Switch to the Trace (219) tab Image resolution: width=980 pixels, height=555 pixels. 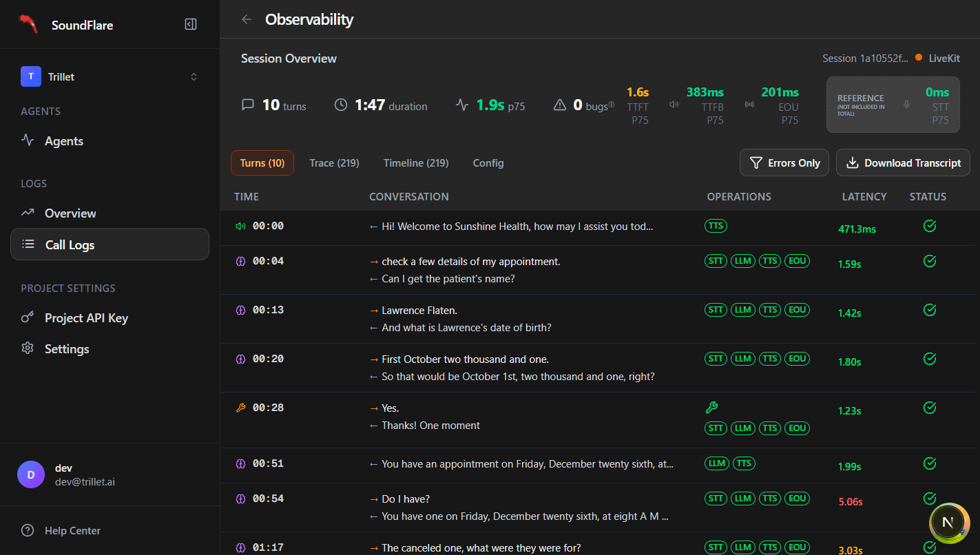tap(335, 163)
